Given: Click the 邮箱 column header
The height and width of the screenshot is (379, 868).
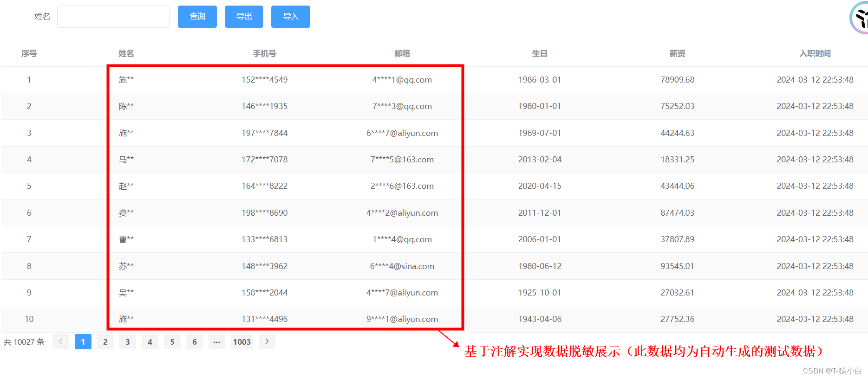Looking at the screenshot, I should [402, 53].
